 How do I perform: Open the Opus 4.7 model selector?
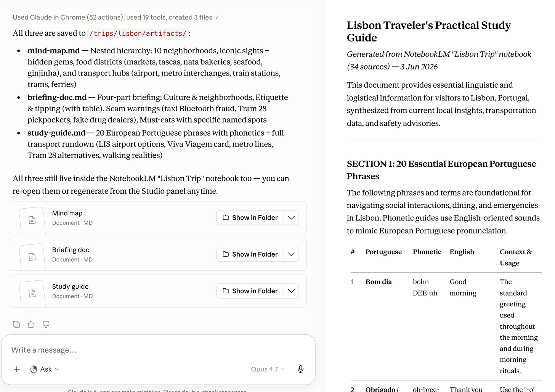click(x=268, y=369)
